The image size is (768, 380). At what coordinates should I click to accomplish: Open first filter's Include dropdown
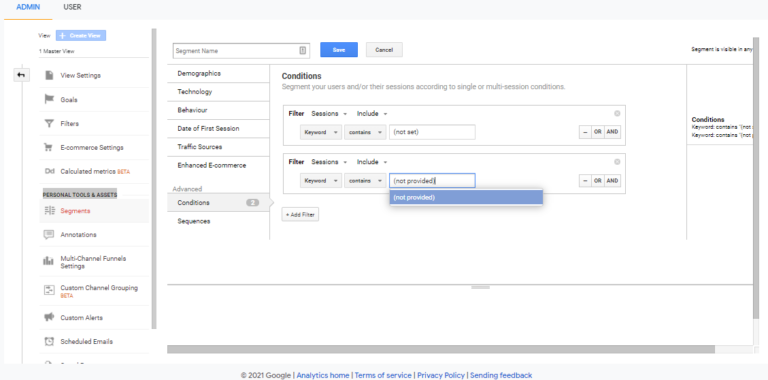tap(372, 114)
